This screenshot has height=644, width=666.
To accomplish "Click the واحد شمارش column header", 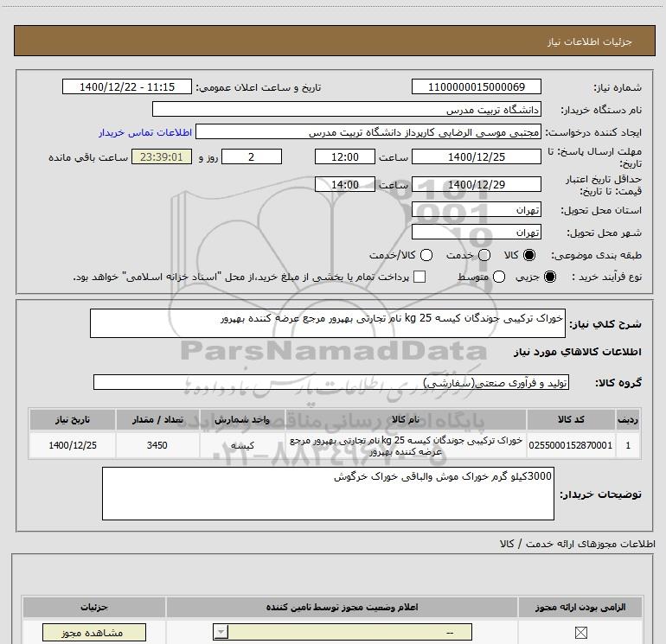I will point(242,419).
